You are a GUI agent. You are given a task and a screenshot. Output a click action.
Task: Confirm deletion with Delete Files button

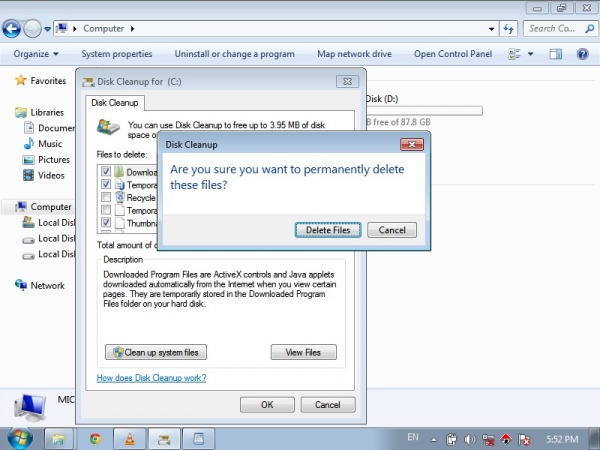[328, 230]
